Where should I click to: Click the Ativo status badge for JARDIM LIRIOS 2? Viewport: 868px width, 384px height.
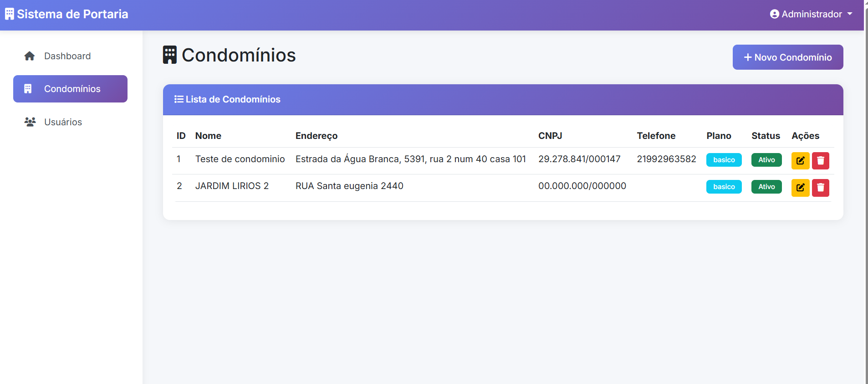coord(766,187)
